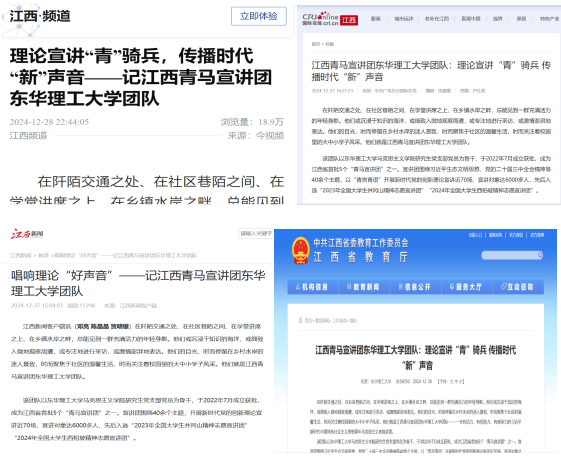Click the 江西新闻 logo
This screenshot has width=561, height=465.
(x=27, y=234)
